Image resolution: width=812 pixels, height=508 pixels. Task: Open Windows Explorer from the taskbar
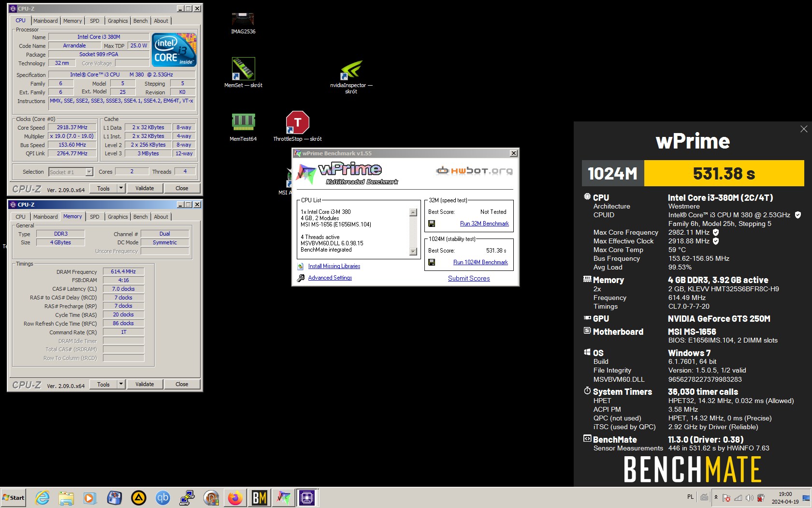tap(66, 497)
